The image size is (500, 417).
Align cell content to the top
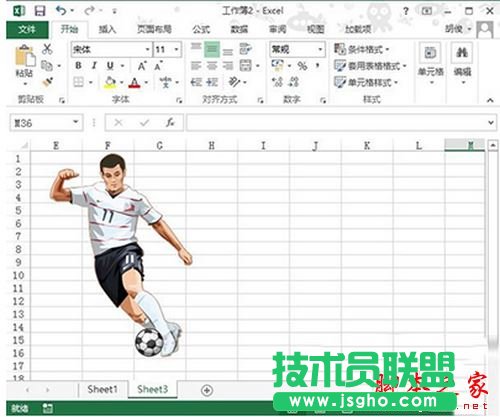[x=196, y=48]
